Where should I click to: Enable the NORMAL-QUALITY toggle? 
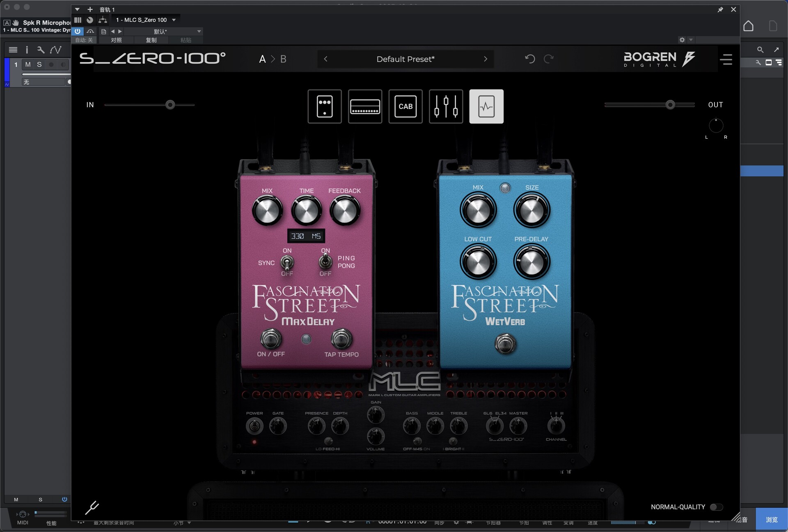click(x=716, y=507)
